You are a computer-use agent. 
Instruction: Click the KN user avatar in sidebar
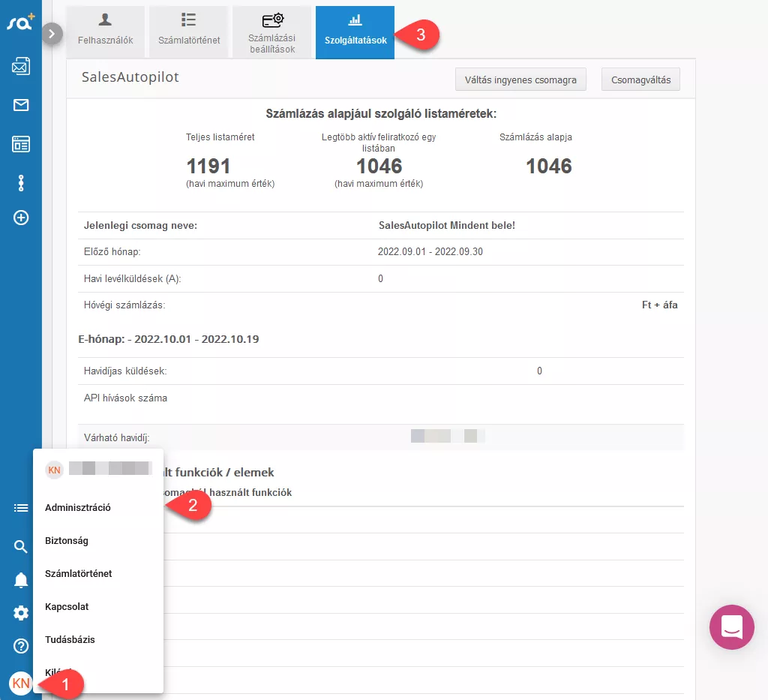pos(20,683)
